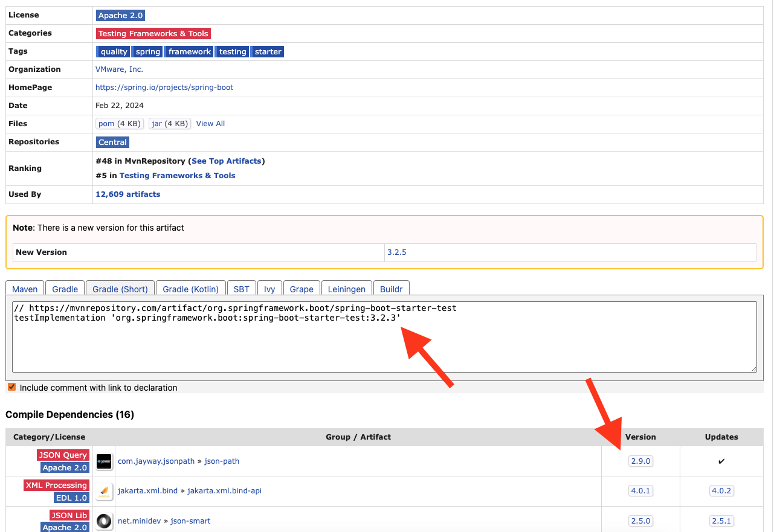The width and height of the screenshot is (777, 532).
Task: Click version 2.5.0 of json-smart
Action: tap(640, 521)
